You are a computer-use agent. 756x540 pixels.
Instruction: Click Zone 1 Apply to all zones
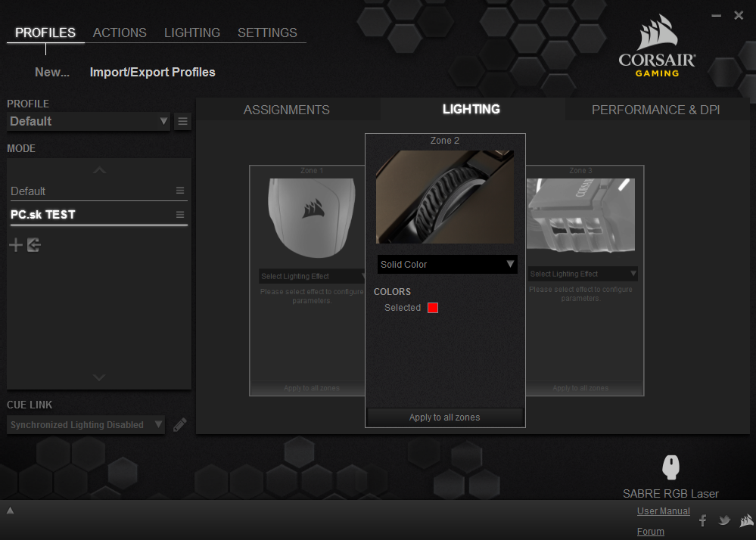pyautogui.click(x=312, y=388)
